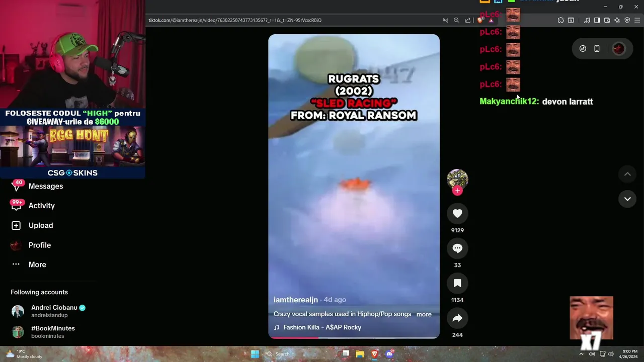
Task: Open the Extensions puzzle icon
Action: click(x=561, y=20)
